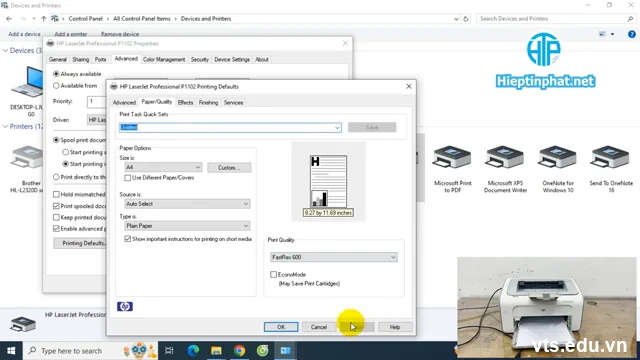Open the view options dropdown arrow
This screenshot has width=640, height=360.
point(612,34)
